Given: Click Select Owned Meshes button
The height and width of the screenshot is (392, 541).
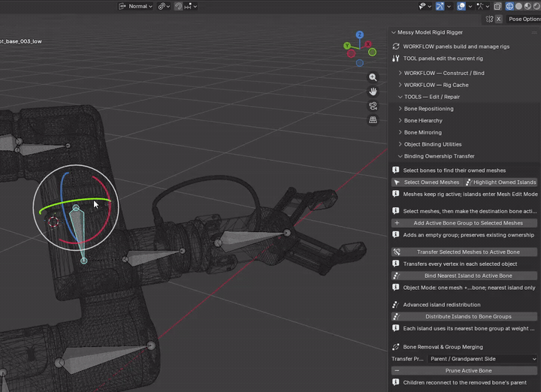Looking at the screenshot, I should tap(427, 182).
